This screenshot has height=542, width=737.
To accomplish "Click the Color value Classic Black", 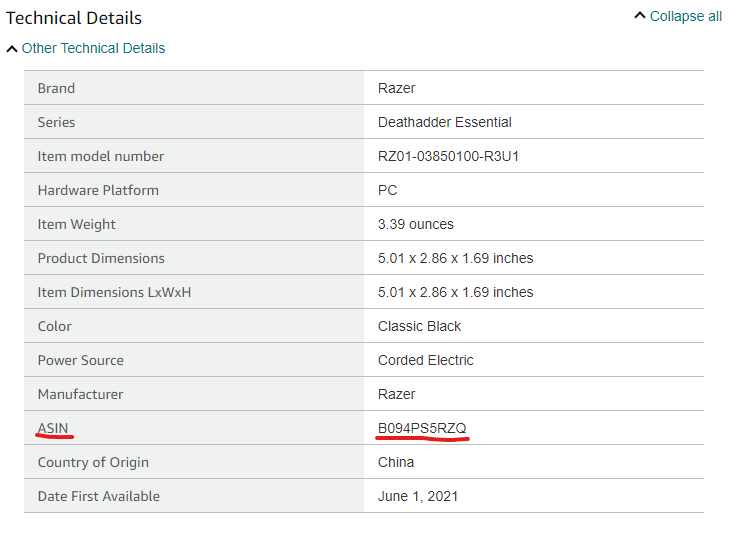I will [419, 326].
